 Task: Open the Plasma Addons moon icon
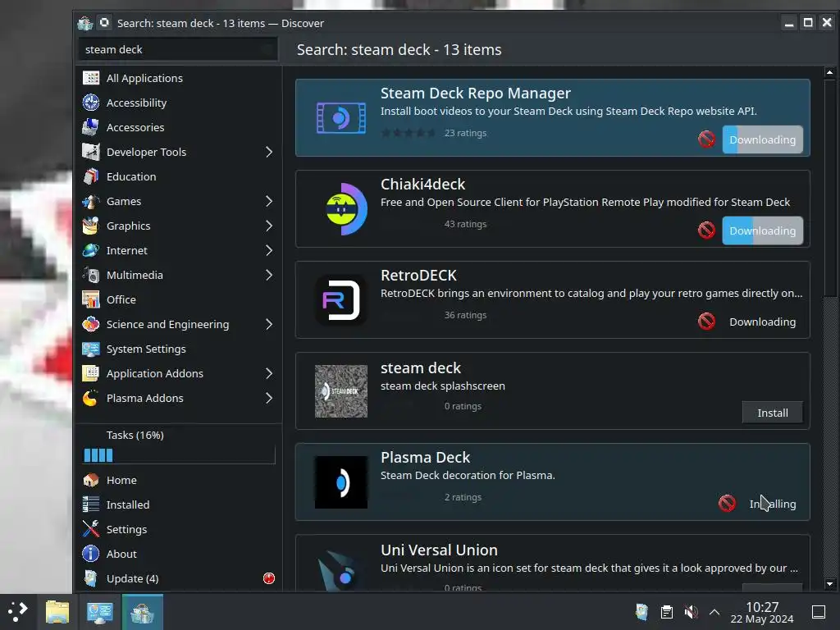click(x=90, y=399)
